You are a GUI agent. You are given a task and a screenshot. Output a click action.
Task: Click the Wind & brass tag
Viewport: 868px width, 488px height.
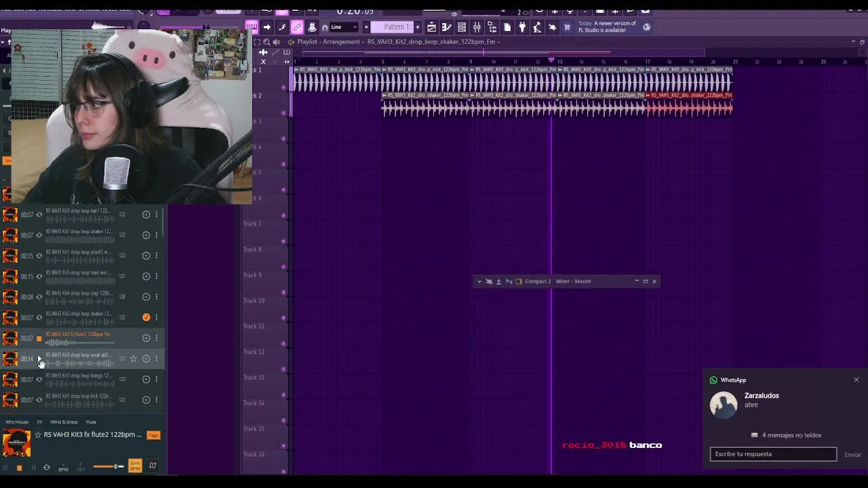pyautogui.click(x=64, y=422)
